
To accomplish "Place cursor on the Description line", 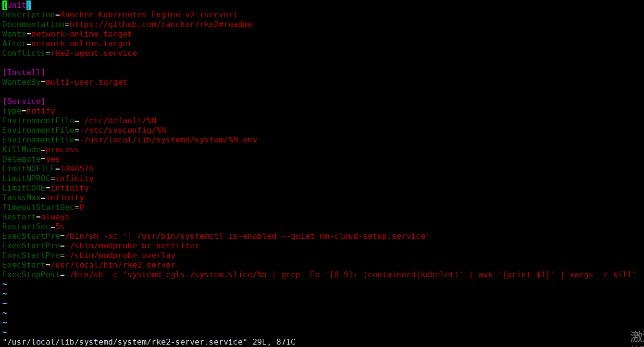I will [120, 15].
